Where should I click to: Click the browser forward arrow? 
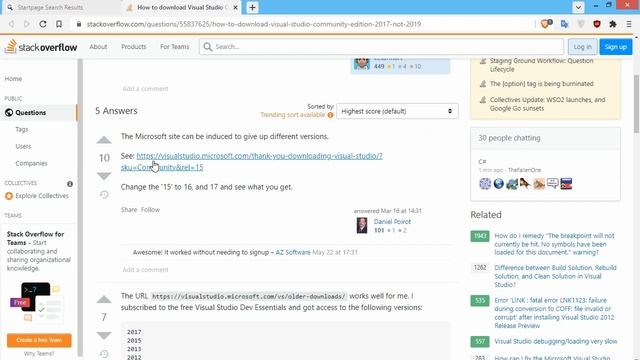27,24
